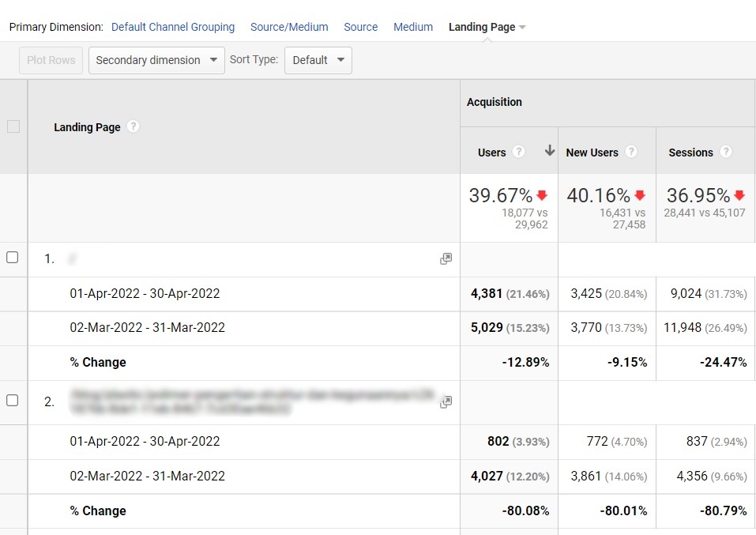Click the Acquisition group header
Viewport: 756px width, 535px height.
point(495,102)
